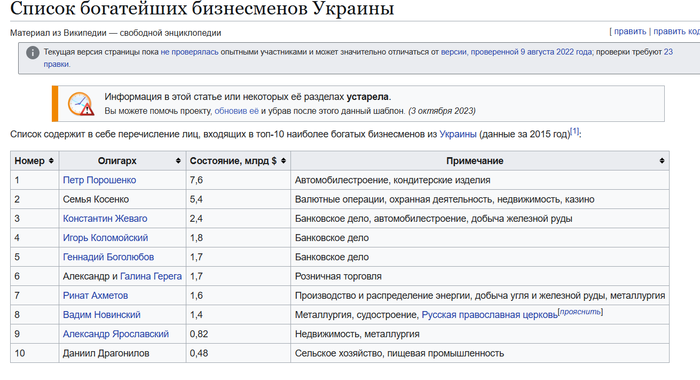Open Вадим Новинский article
This screenshot has height=380, width=700.
101,314
